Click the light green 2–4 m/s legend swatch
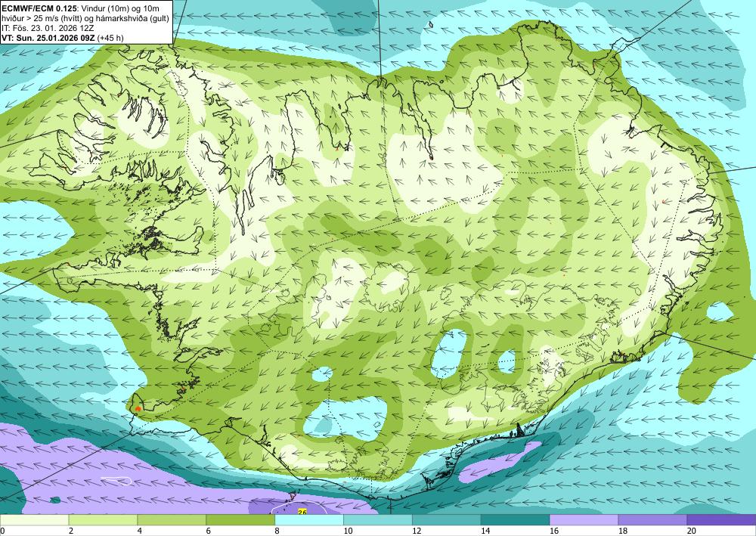 pyautogui.click(x=103, y=520)
